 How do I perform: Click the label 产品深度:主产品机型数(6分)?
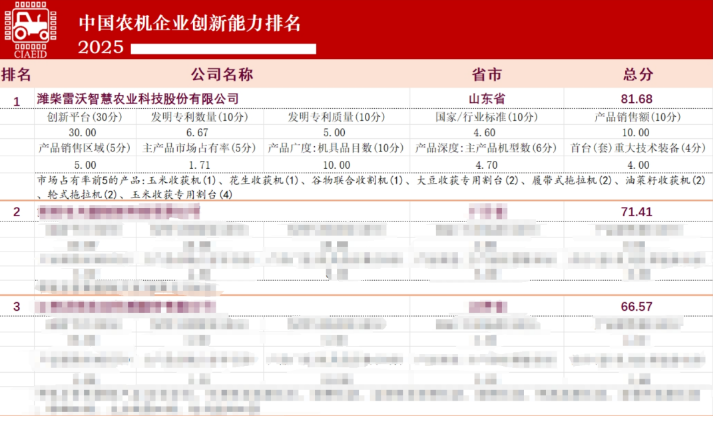click(486, 148)
